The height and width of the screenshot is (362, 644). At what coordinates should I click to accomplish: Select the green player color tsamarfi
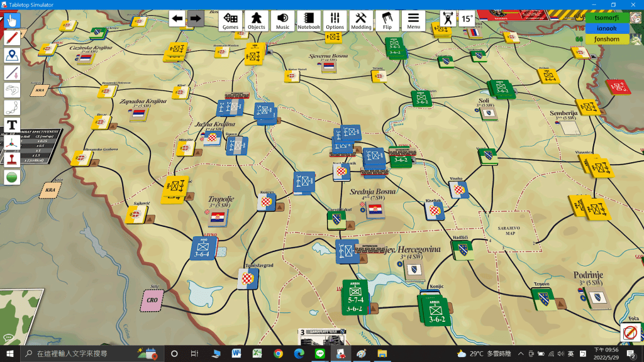(607, 18)
